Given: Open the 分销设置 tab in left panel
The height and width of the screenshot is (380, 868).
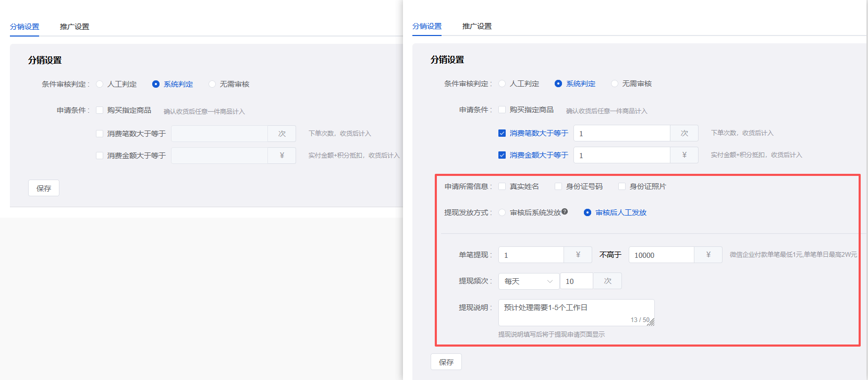Looking at the screenshot, I should (25, 27).
